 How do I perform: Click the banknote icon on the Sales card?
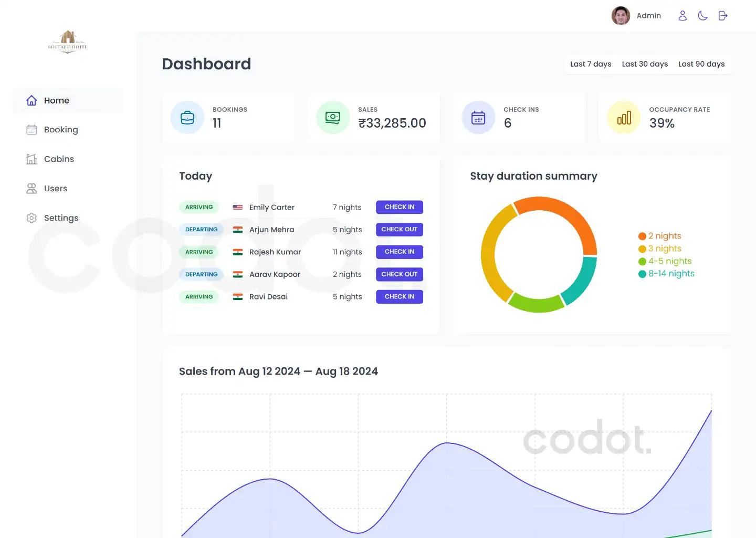[x=333, y=117]
